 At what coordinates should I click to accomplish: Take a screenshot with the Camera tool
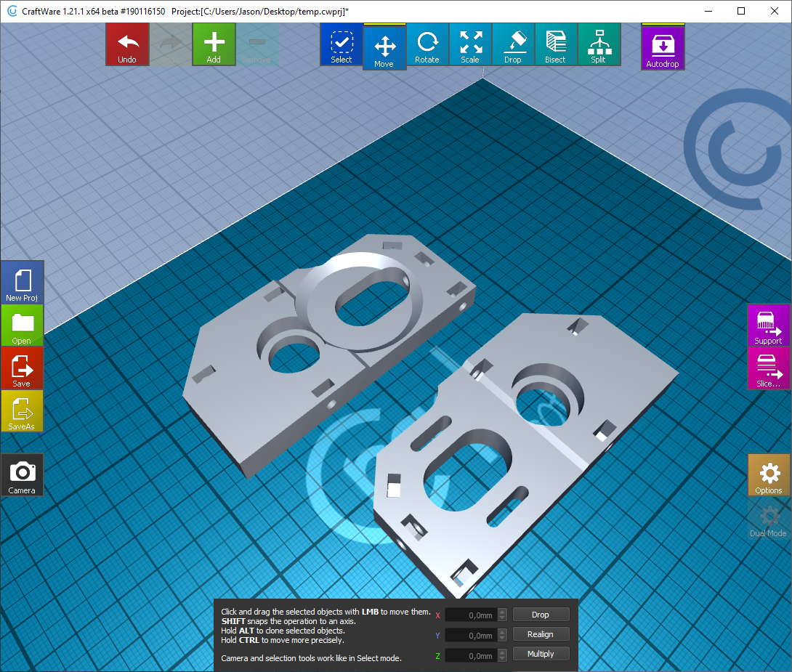22,475
